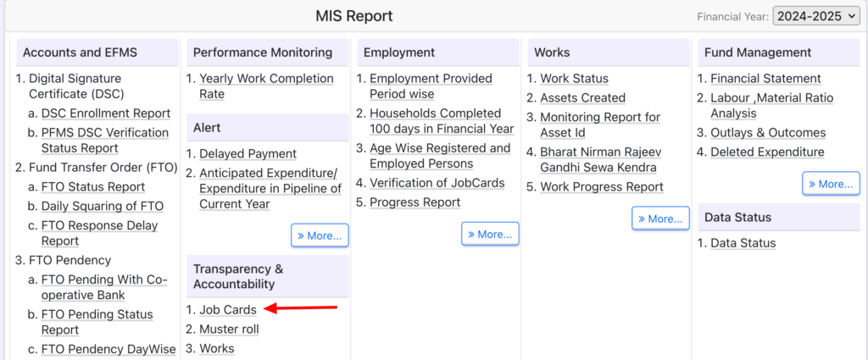Click the Delayed Payment alert link
Screen dimensions: 868x360
[x=248, y=154]
